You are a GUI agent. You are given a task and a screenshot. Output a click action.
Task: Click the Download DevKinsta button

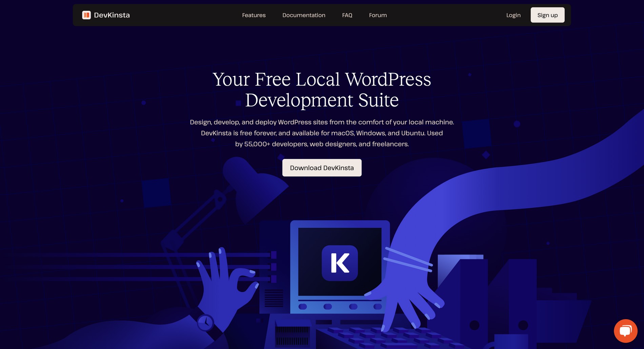click(x=322, y=168)
